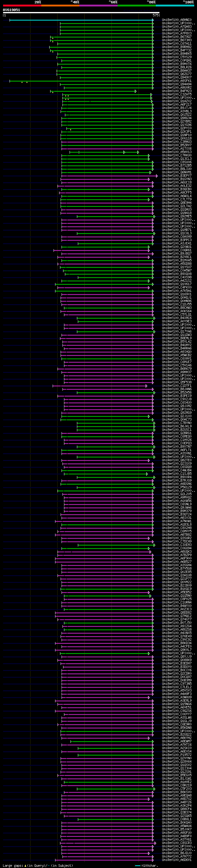The height and width of the screenshot is (868, 197).
Task: Open hit UniRef100_B6T9Q7
Action: 176,37
